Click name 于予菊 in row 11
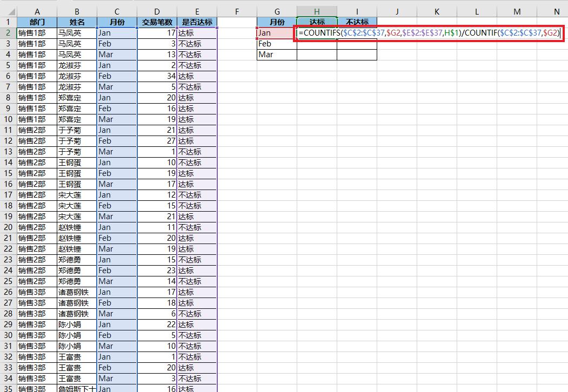The height and width of the screenshot is (392, 568). tap(77, 130)
